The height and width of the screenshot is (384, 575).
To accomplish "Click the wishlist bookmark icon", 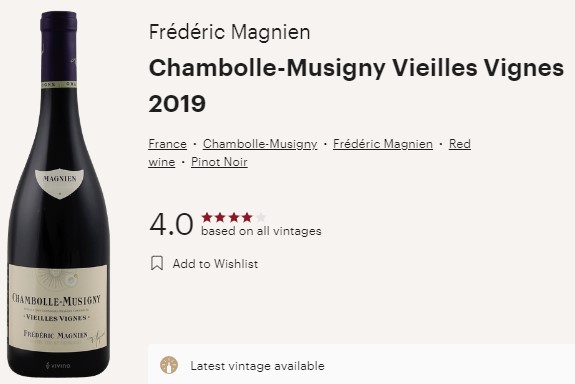I will pyautogui.click(x=157, y=263).
